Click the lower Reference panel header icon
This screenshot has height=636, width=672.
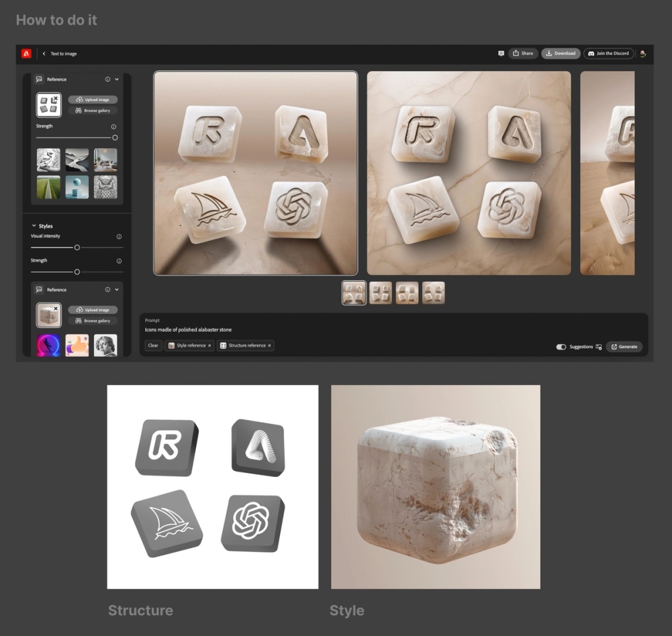39,290
